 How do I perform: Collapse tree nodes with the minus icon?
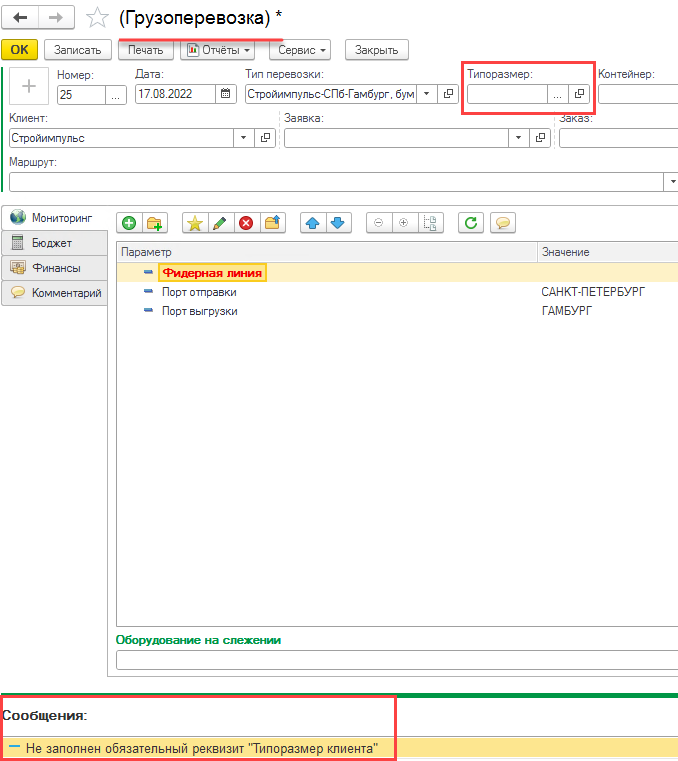[x=379, y=223]
